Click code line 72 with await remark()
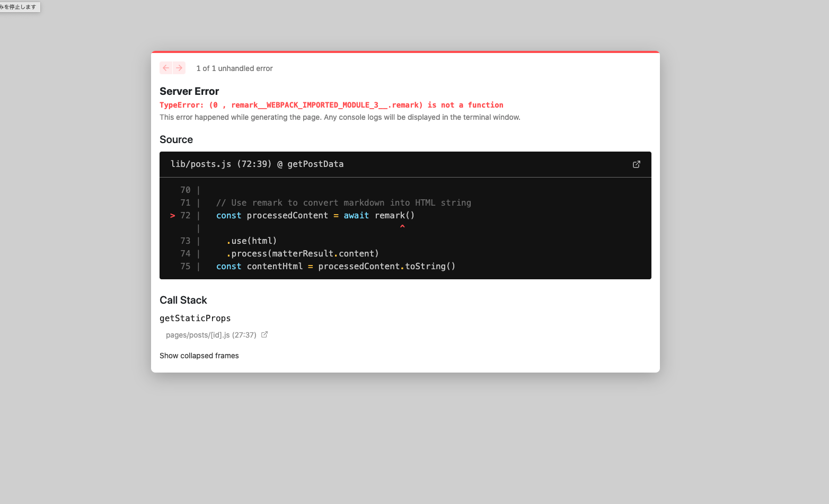Image resolution: width=829 pixels, height=504 pixels. (315, 215)
